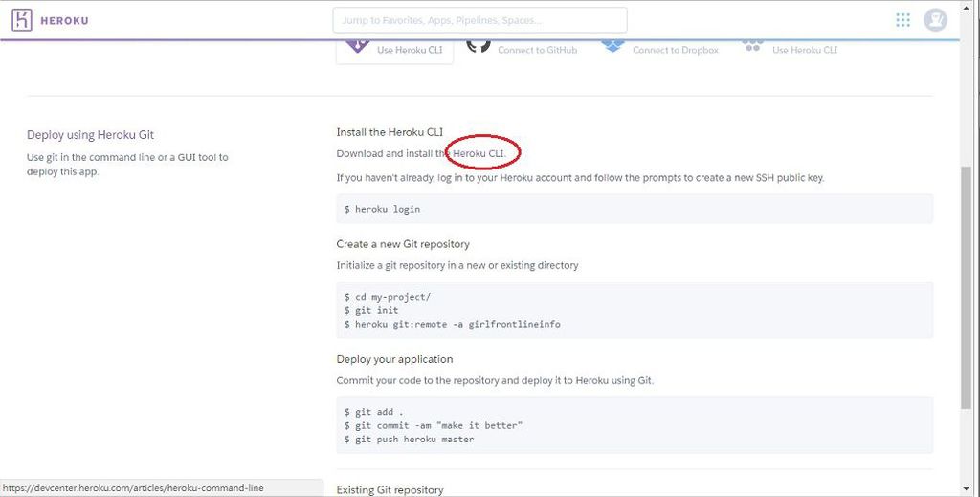Screen dimensions: 980x497
Task: Select Container Registry Use Heroku CLI option
Action: coord(805,50)
